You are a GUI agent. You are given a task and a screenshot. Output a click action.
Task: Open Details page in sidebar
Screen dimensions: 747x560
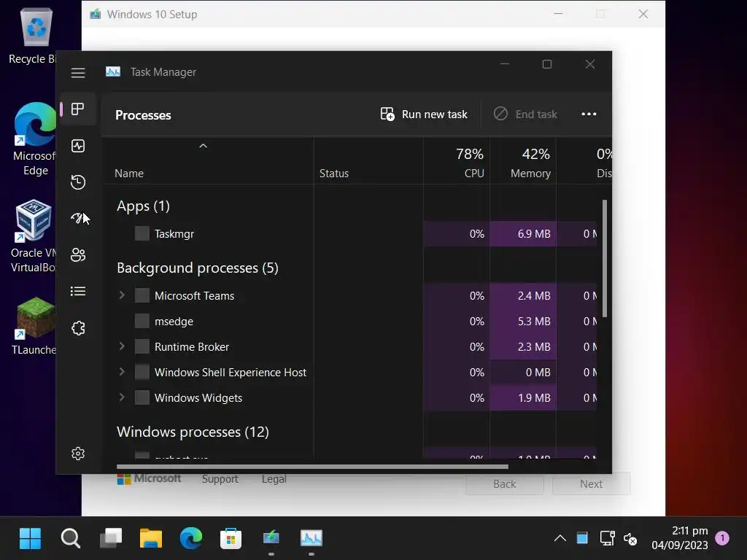(78, 291)
